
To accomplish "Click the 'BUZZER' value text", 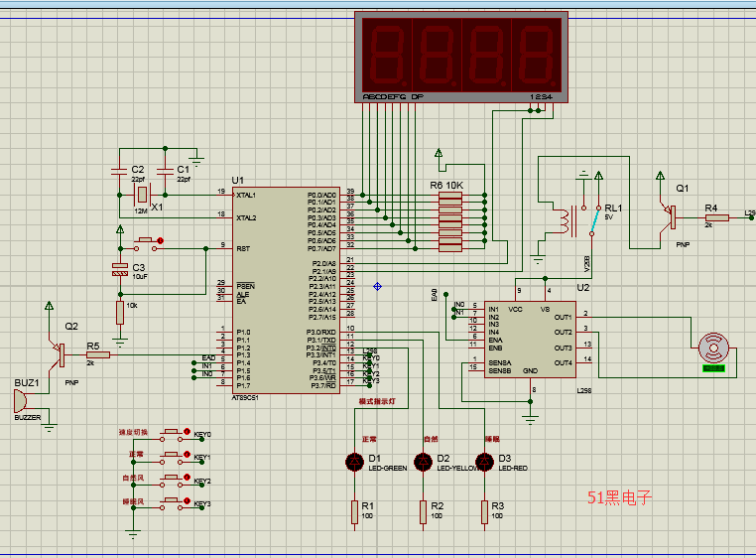I will [28, 418].
